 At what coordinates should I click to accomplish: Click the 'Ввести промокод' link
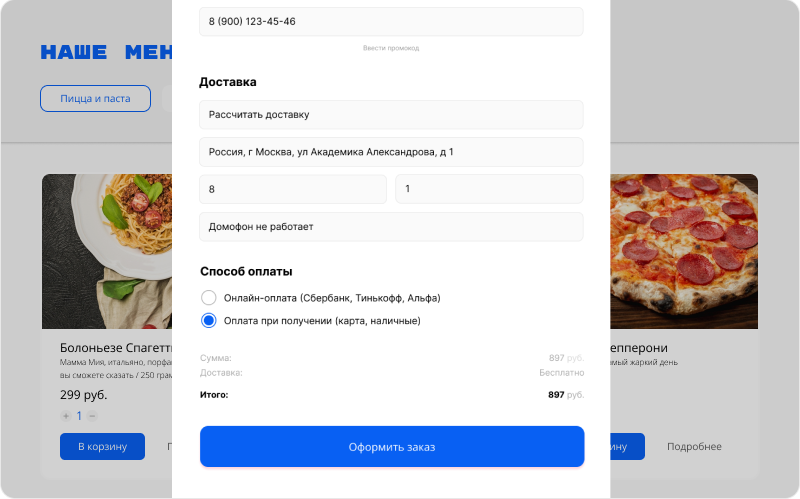pyautogui.click(x=391, y=48)
